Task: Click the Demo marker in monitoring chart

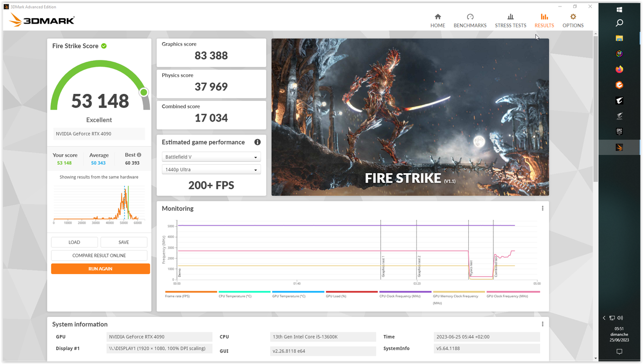Action: click(179, 272)
